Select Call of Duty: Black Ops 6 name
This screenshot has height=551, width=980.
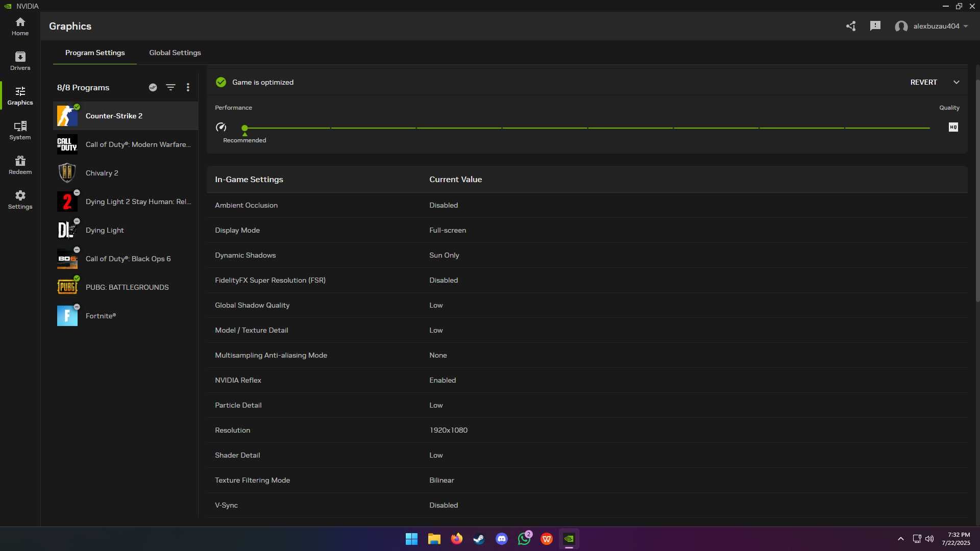tap(128, 259)
